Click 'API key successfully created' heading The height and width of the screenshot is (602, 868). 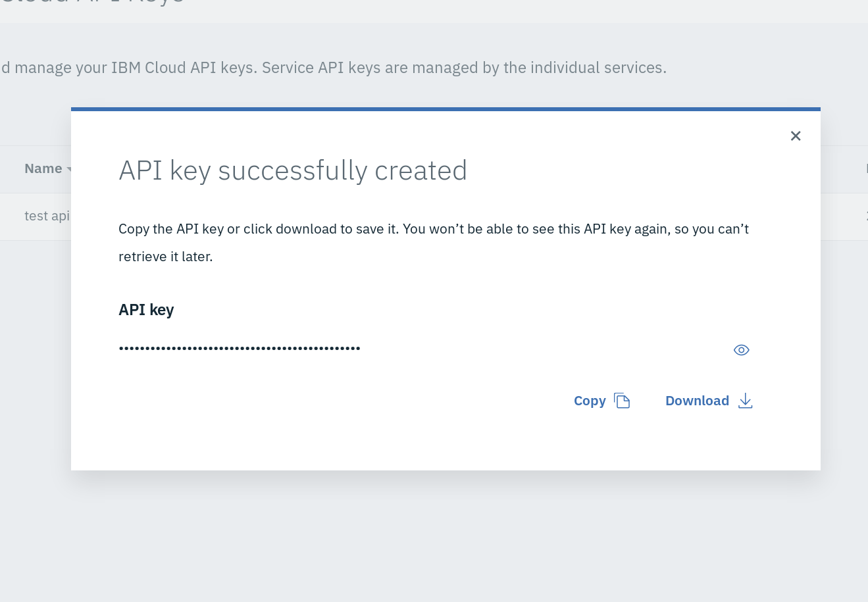pos(293,170)
